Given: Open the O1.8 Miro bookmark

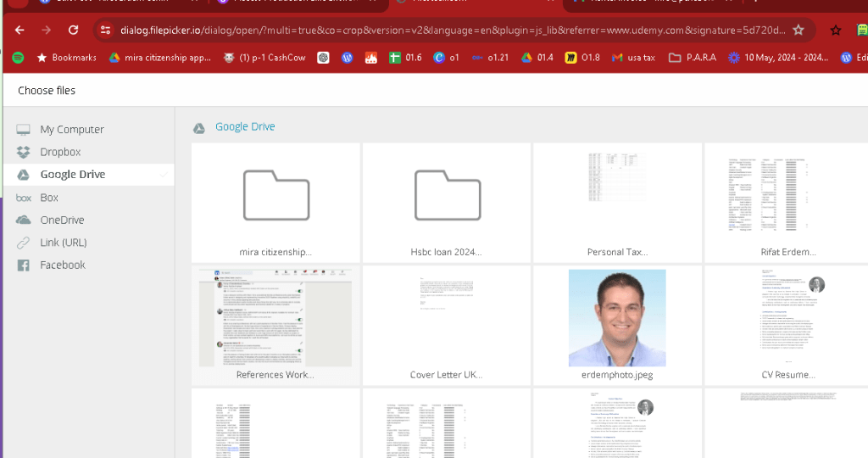Looking at the screenshot, I should click(x=582, y=58).
